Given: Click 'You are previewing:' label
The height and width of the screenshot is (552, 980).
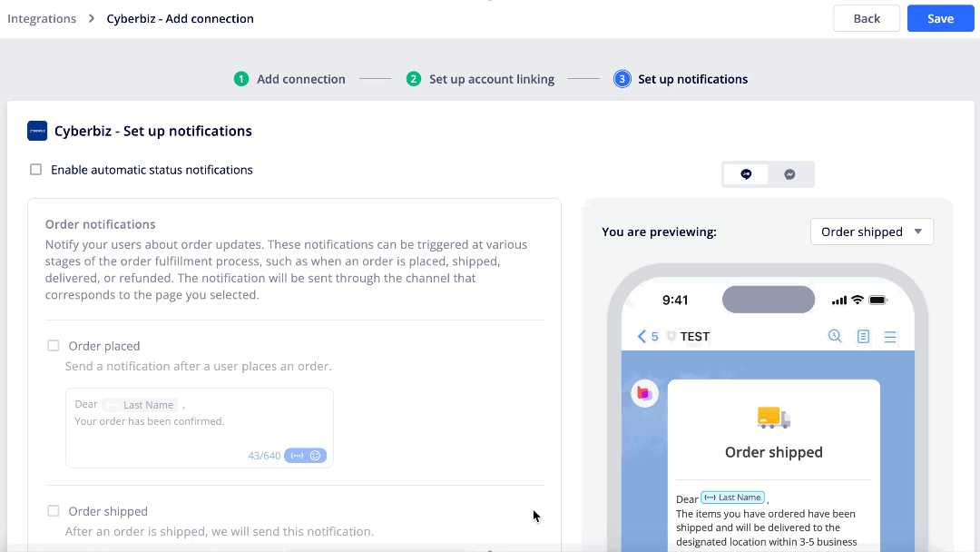Looking at the screenshot, I should tap(659, 232).
